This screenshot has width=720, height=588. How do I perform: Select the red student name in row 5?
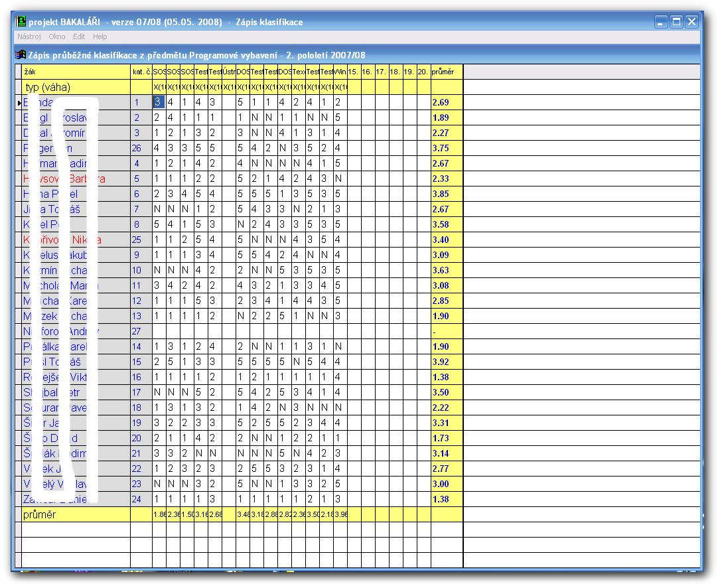tap(64, 179)
